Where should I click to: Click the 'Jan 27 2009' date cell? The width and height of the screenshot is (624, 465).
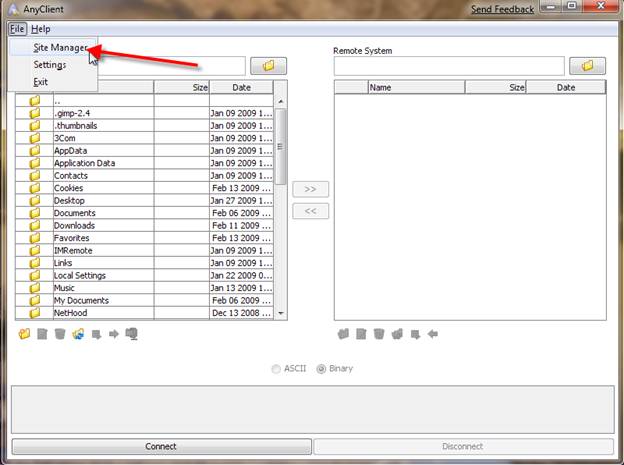point(241,200)
